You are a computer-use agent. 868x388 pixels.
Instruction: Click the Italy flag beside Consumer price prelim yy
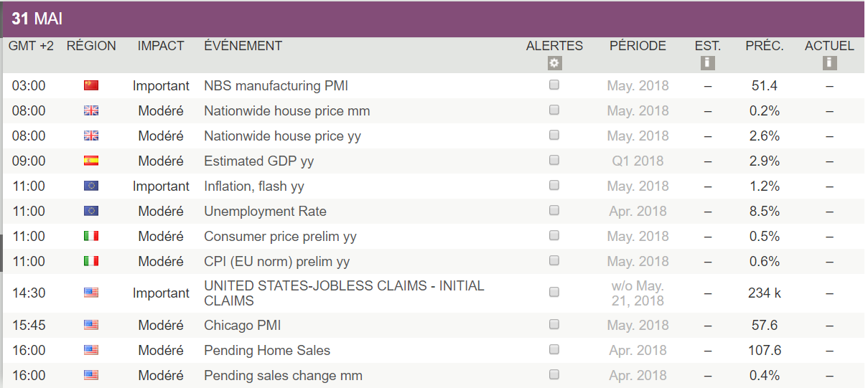click(x=91, y=236)
